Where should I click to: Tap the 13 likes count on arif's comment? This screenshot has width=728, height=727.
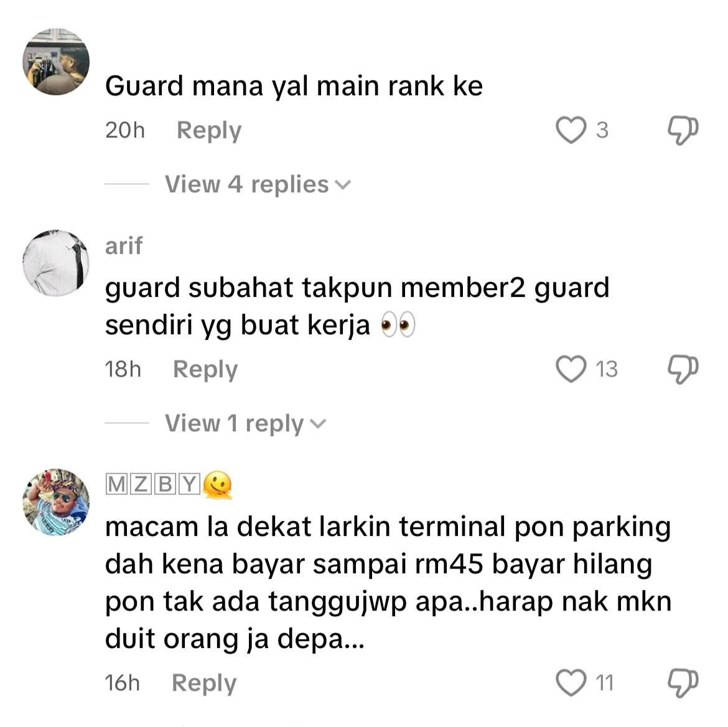[607, 369]
